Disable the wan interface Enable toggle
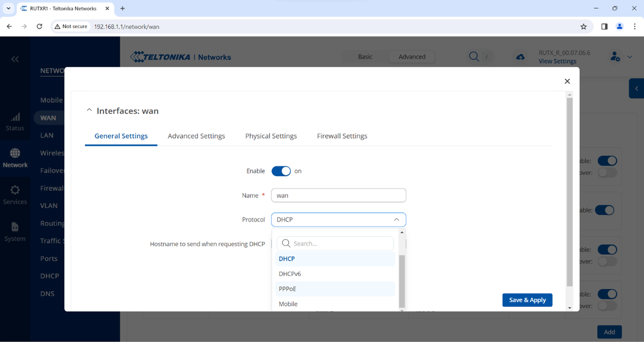The height and width of the screenshot is (342, 644). 281,171
